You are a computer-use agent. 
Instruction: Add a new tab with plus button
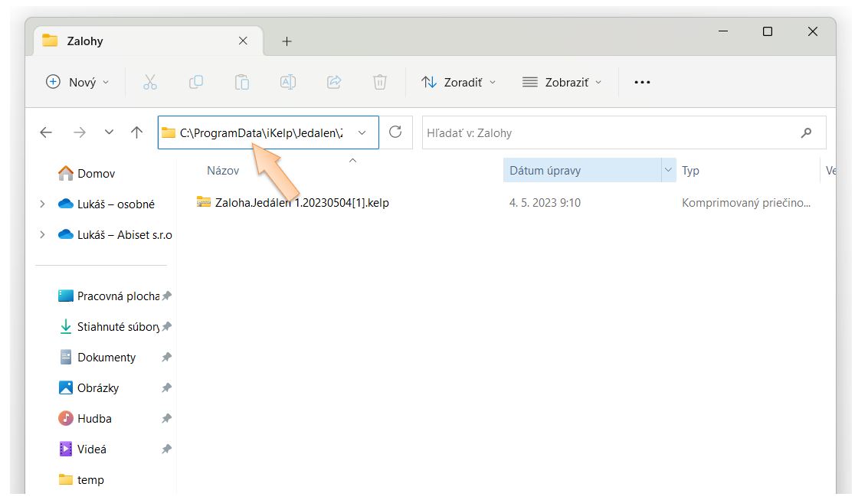pos(287,41)
